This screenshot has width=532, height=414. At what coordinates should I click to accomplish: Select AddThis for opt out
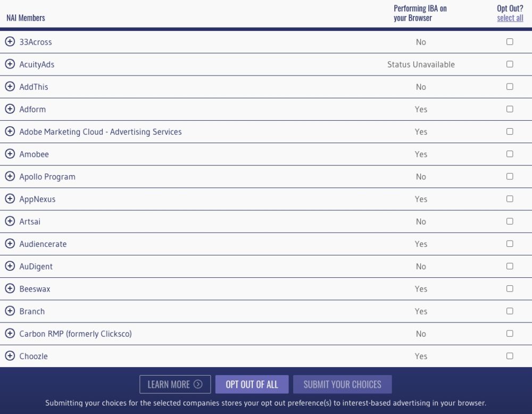tap(510, 87)
